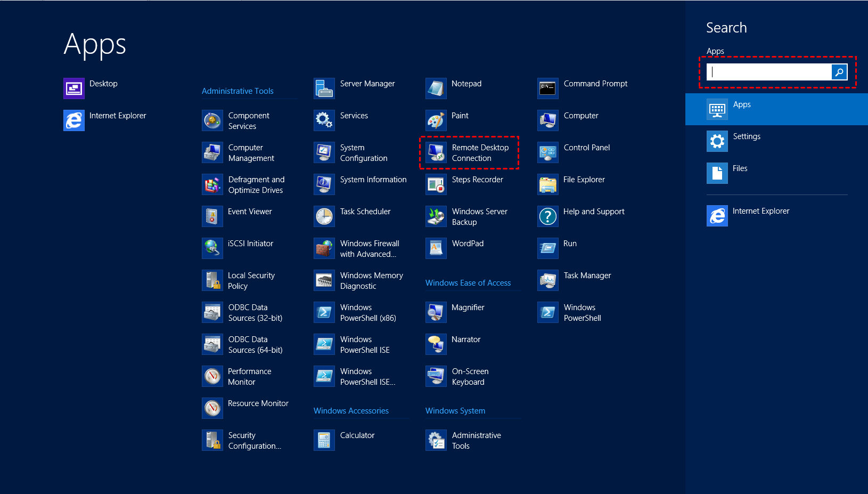Open the Magnifier icon
This screenshot has height=494, width=868.
click(x=436, y=312)
